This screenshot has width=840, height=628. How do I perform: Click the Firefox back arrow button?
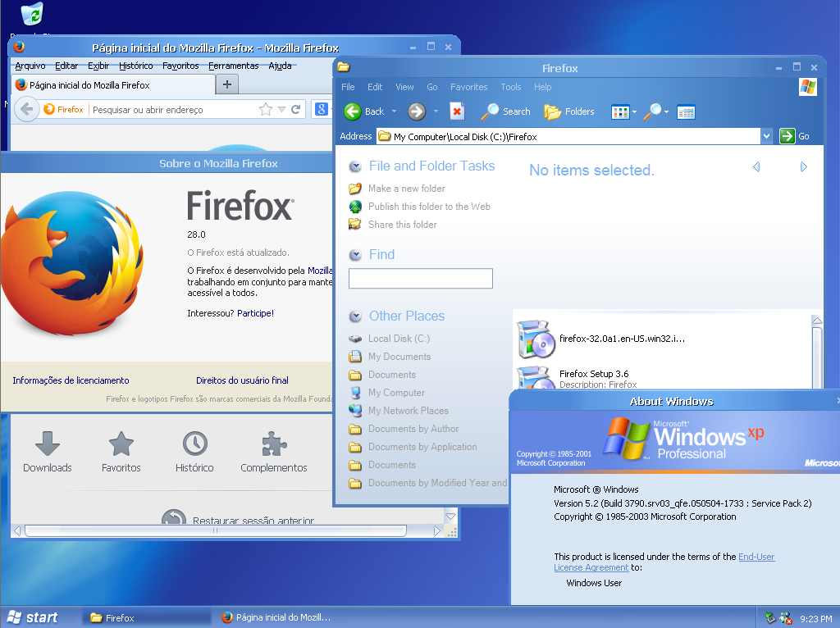[27, 109]
